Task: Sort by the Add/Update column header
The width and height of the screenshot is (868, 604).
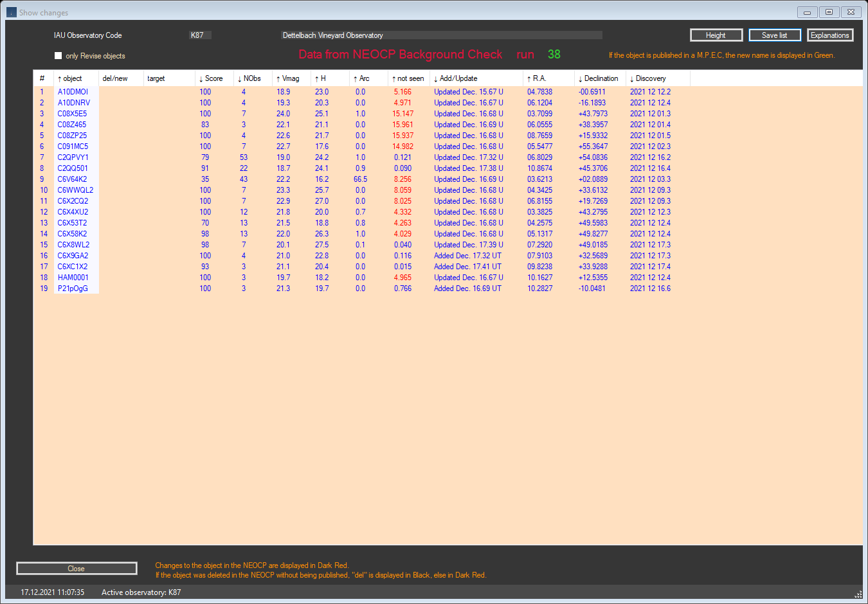Action: pos(476,78)
